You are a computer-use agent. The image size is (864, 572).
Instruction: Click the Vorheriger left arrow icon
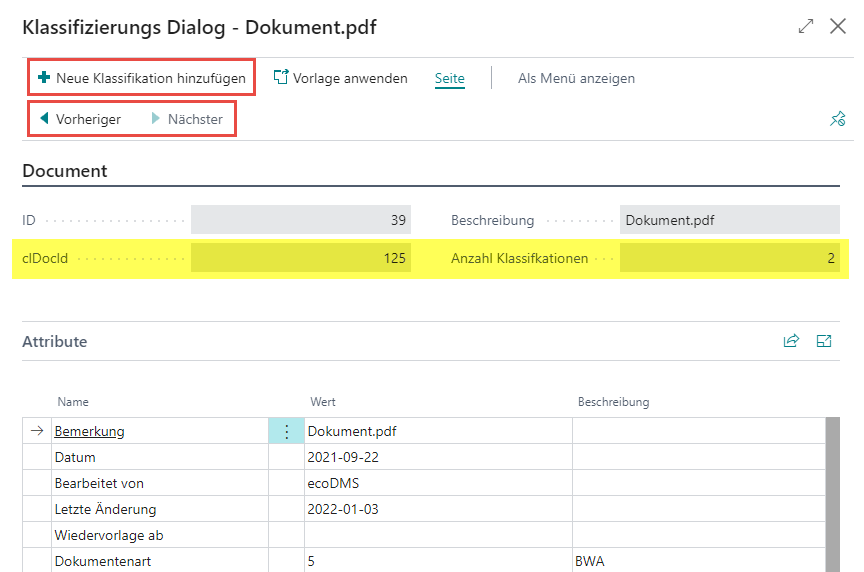[45, 118]
